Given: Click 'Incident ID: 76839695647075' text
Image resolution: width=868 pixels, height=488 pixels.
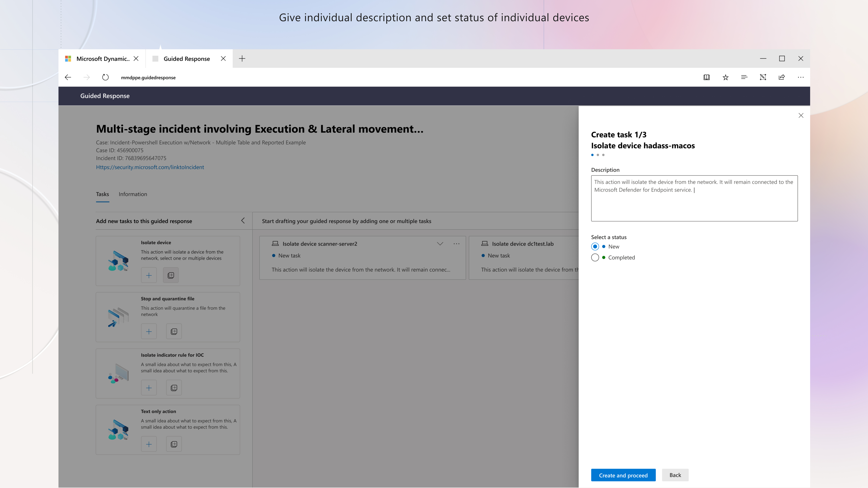Looking at the screenshot, I should 131,158.
